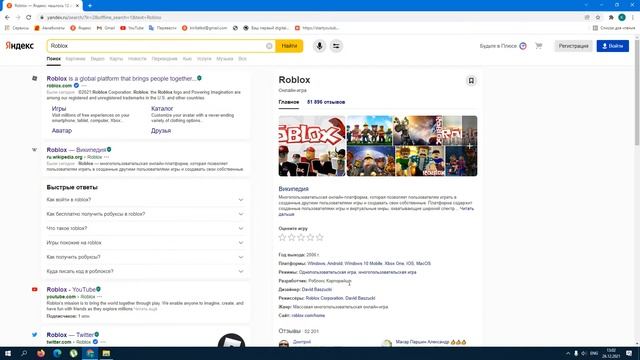Launch Firefox from the taskbar
Screen dimensions: 640x360
pyautogui.click(x=41, y=353)
